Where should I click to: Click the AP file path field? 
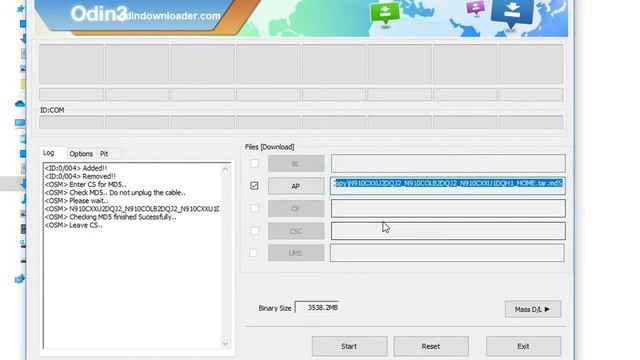tap(448, 186)
